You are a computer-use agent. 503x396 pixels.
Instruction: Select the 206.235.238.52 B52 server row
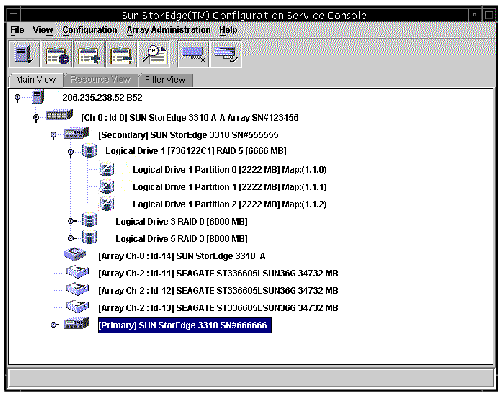(x=102, y=98)
